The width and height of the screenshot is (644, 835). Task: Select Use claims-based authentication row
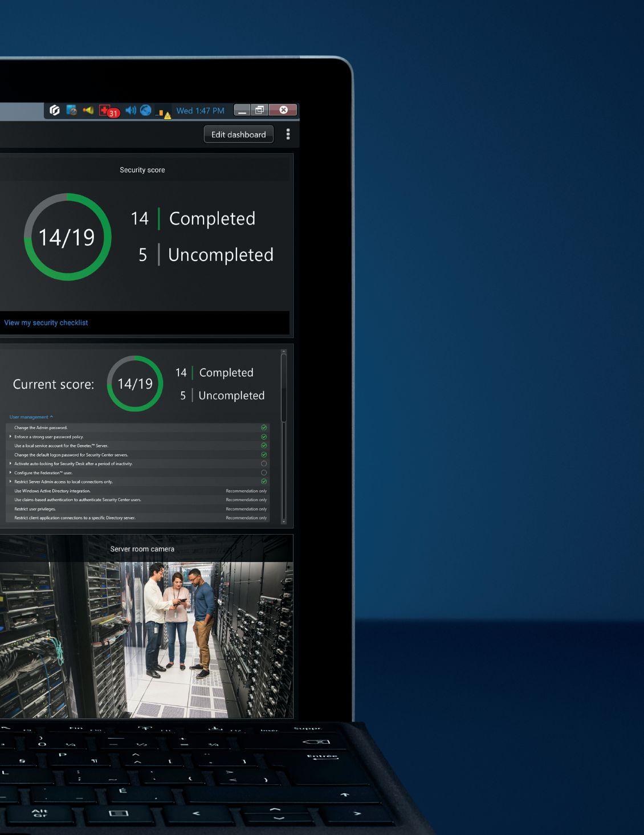(x=137, y=500)
